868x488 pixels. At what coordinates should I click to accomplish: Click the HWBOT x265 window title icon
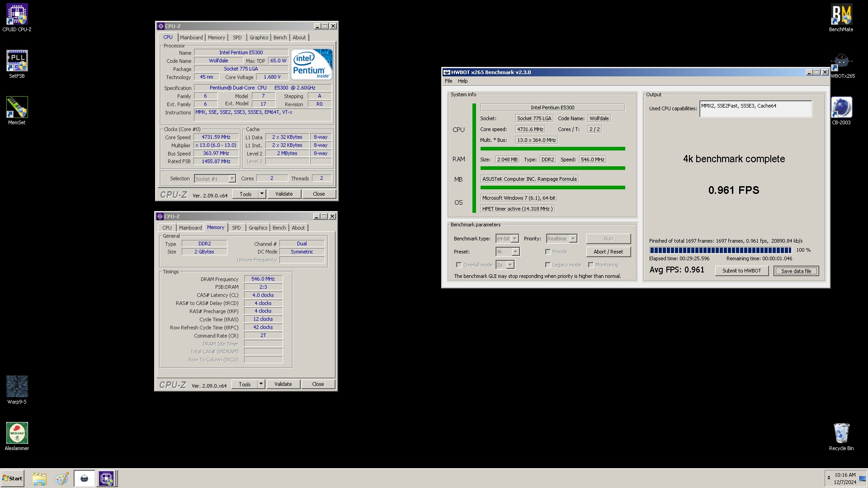(447, 72)
